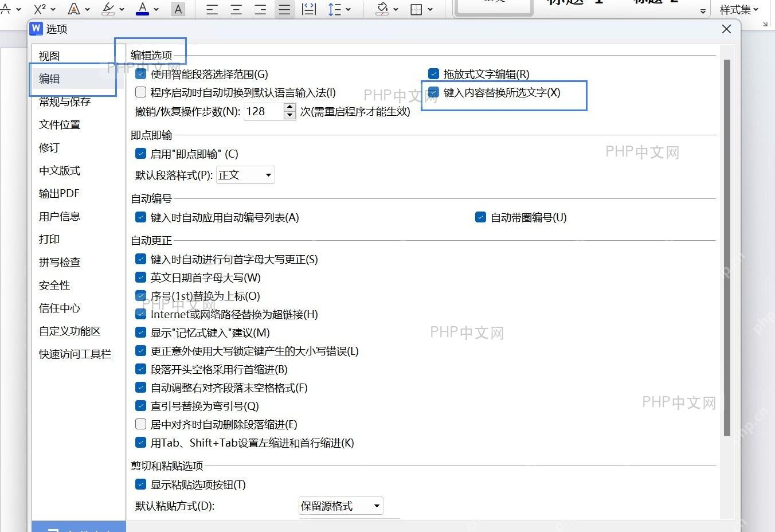
Task: Increase the undo steps with the up arrow
Action: [290, 107]
